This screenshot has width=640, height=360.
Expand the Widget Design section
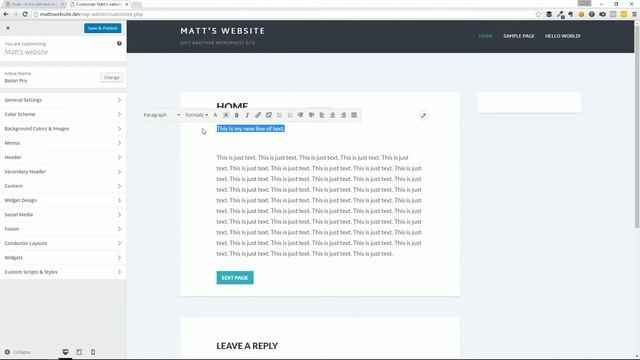click(63, 200)
